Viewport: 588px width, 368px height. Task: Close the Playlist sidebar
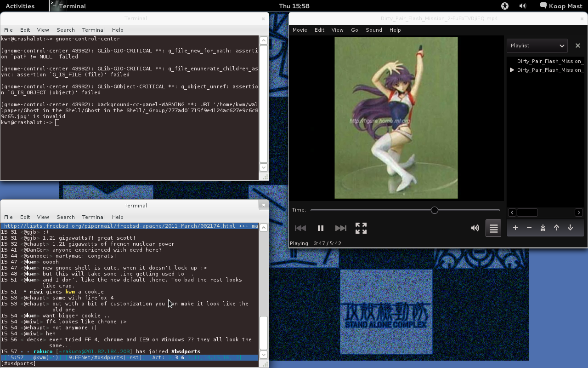(x=578, y=46)
